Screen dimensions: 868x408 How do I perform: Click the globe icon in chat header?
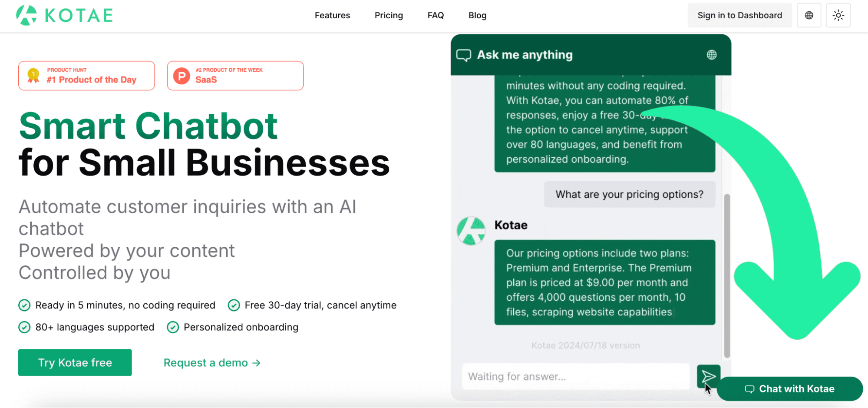[711, 55]
